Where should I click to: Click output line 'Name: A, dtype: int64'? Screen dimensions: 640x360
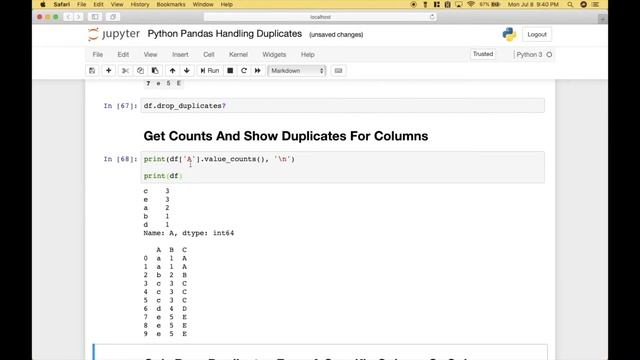[x=189, y=233]
